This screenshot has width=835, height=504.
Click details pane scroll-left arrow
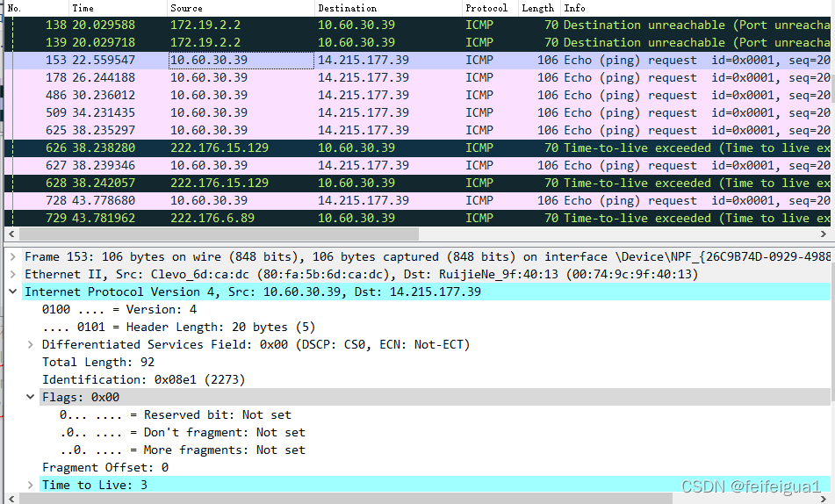coord(11,499)
